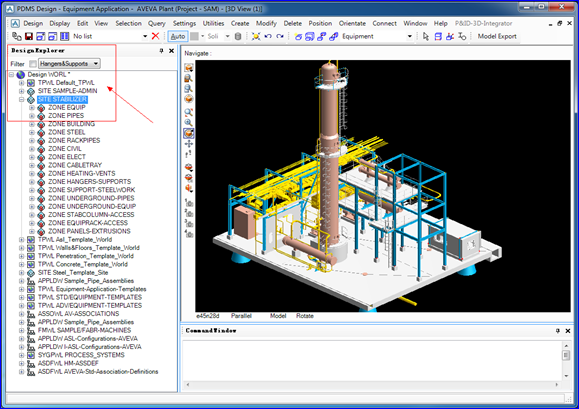Click inside the Command Window text area
Screen dimensions: 579x409
click(372, 360)
